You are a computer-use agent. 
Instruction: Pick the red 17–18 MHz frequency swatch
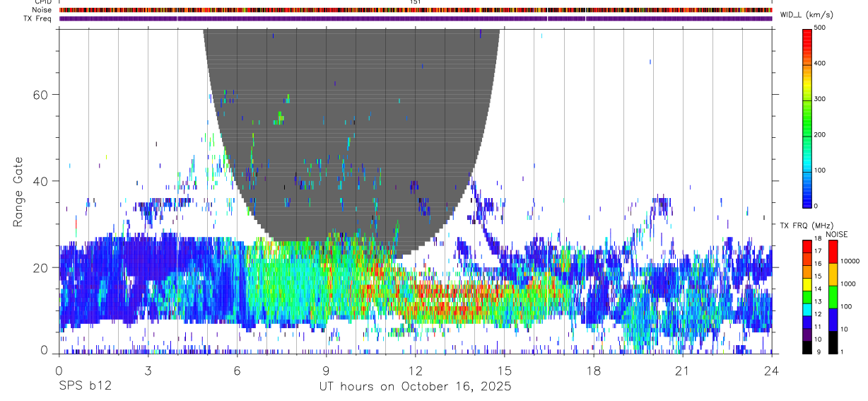point(807,247)
